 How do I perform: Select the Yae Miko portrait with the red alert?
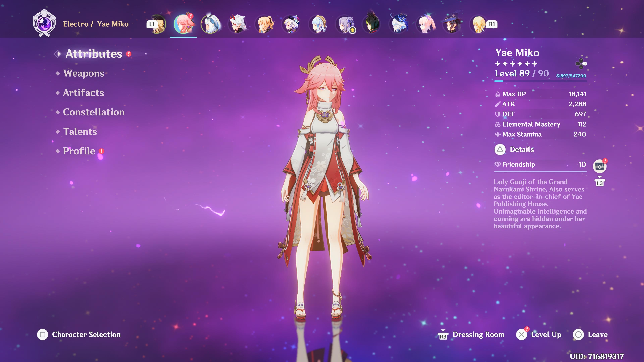(184, 24)
